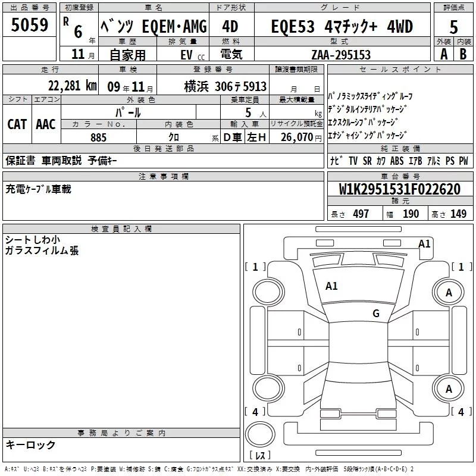Click the hood A1 damage marker

point(331,286)
